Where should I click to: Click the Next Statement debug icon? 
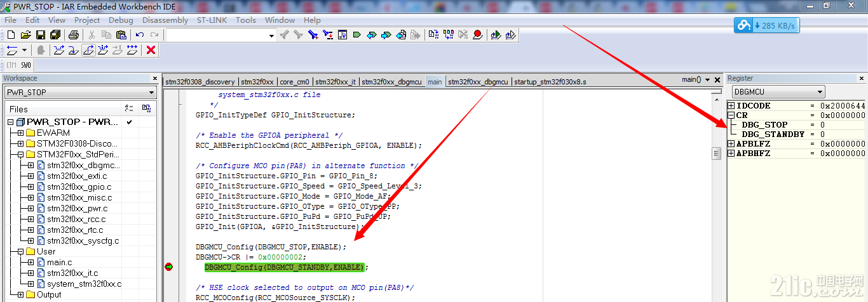point(103,50)
